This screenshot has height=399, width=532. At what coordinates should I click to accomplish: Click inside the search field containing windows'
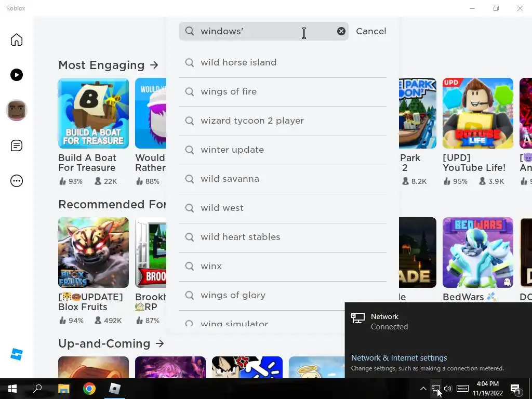pos(263,31)
